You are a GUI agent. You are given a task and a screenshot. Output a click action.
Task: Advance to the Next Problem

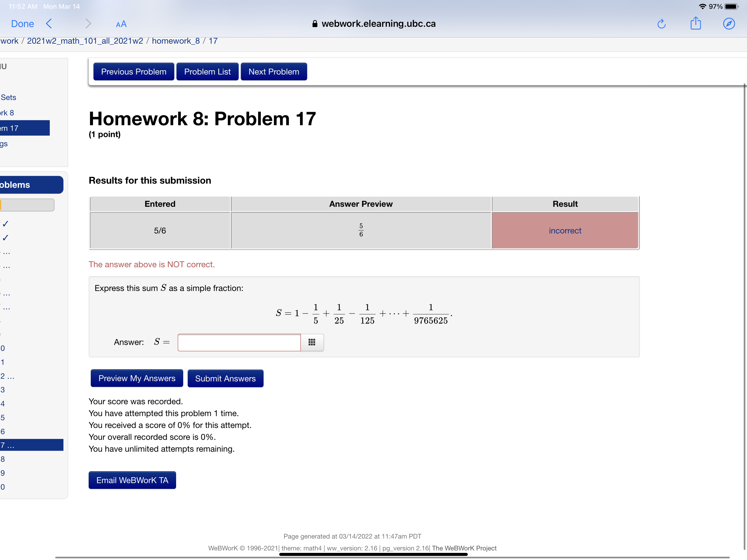pyautogui.click(x=273, y=72)
